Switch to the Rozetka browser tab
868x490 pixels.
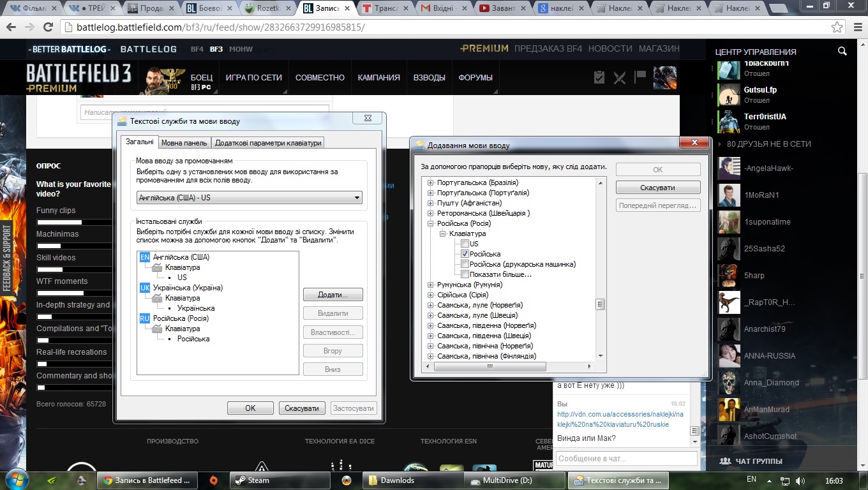tap(267, 8)
